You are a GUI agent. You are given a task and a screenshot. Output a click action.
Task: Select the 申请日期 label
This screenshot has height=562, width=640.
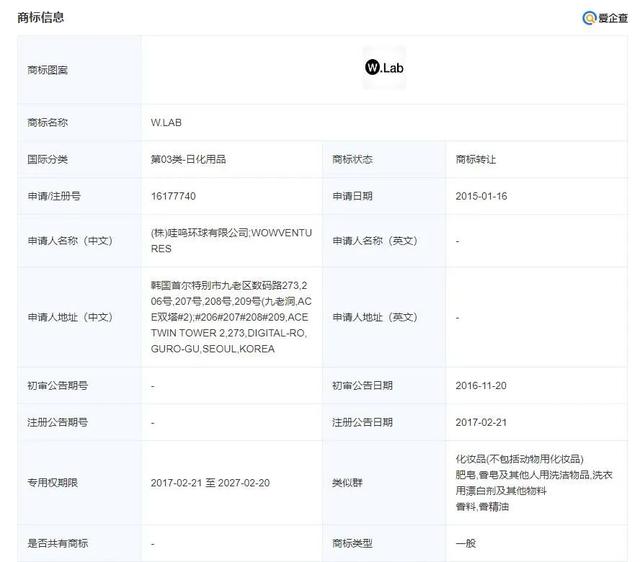[x=352, y=196]
